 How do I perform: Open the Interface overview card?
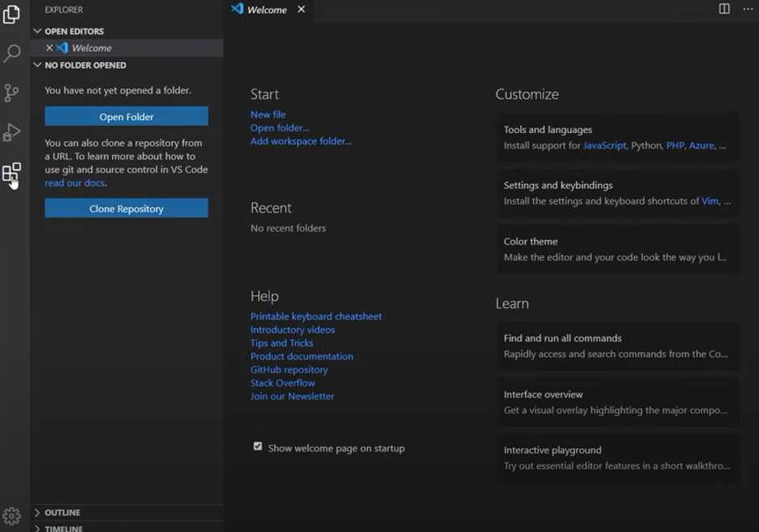coord(618,402)
